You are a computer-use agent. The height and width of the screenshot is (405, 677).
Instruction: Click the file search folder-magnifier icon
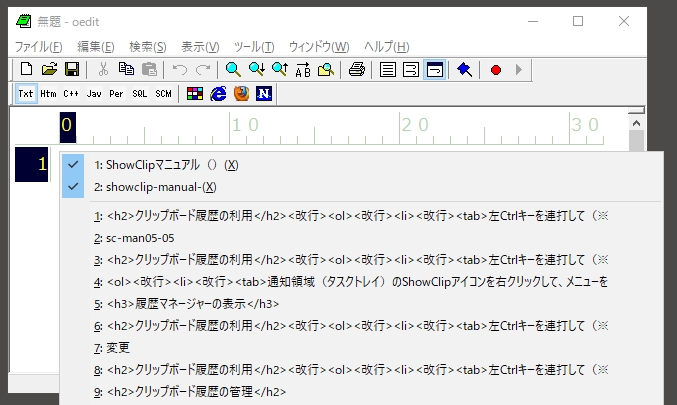pos(326,69)
